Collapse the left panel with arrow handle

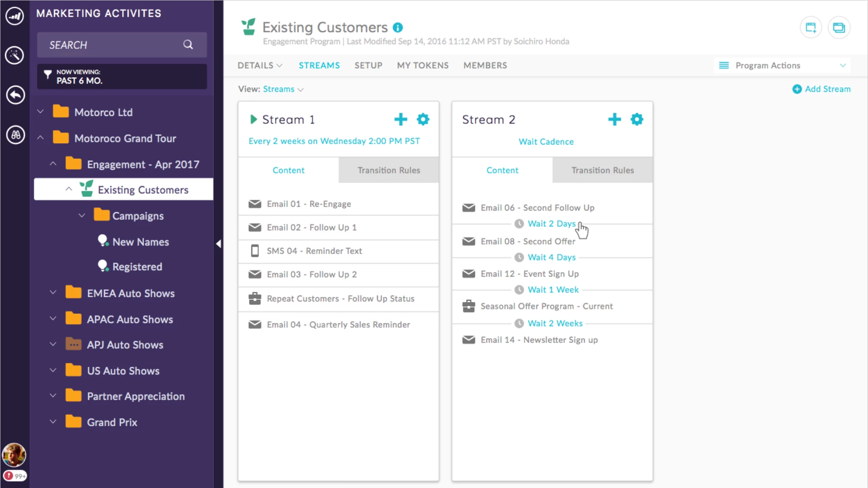[x=218, y=244]
